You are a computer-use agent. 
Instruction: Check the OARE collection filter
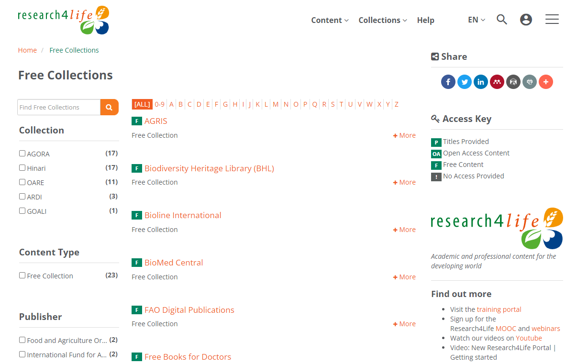22,182
